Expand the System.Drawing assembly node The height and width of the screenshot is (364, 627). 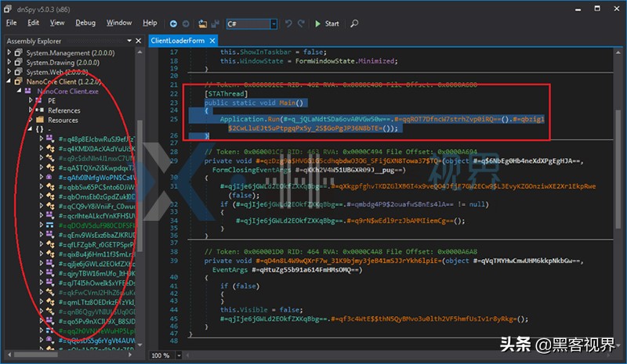point(9,62)
